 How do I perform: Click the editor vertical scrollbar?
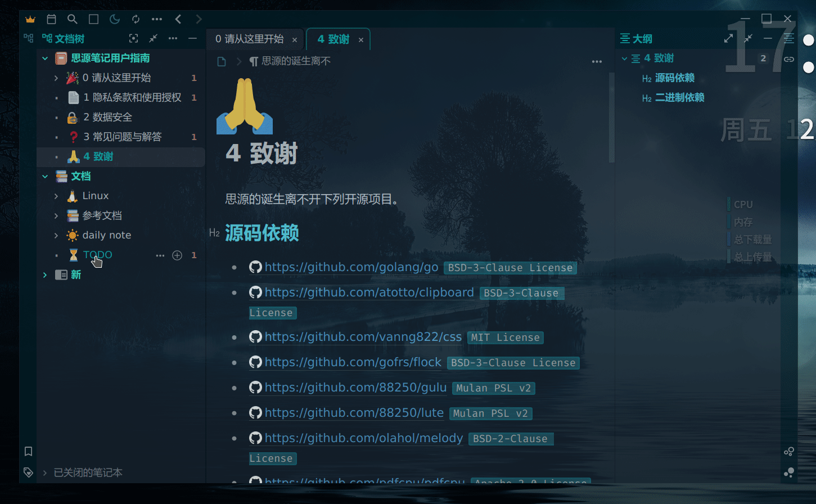[x=612, y=118]
